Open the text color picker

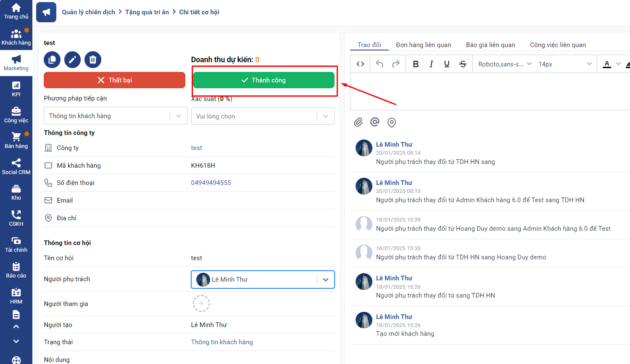(x=607, y=64)
